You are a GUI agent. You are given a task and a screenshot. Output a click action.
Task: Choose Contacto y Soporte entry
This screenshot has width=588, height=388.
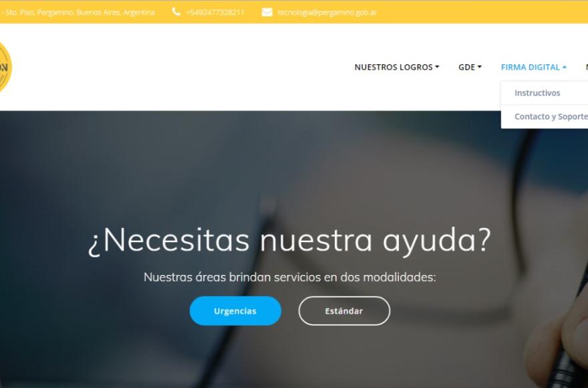(551, 116)
